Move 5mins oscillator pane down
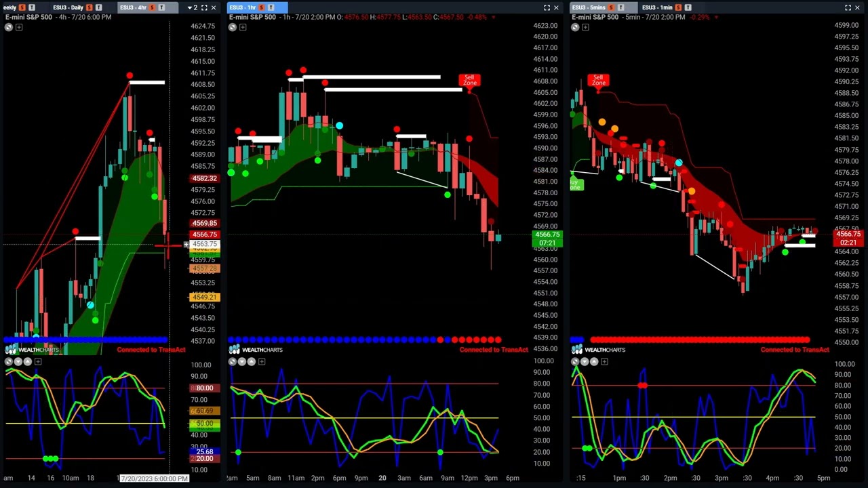 pyautogui.click(x=585, y=362)
